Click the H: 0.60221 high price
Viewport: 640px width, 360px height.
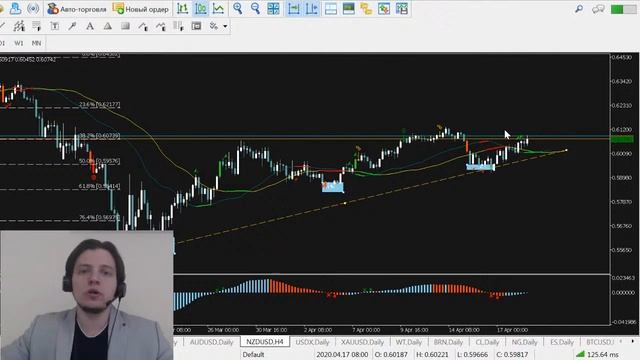click(x=432, y=354)
